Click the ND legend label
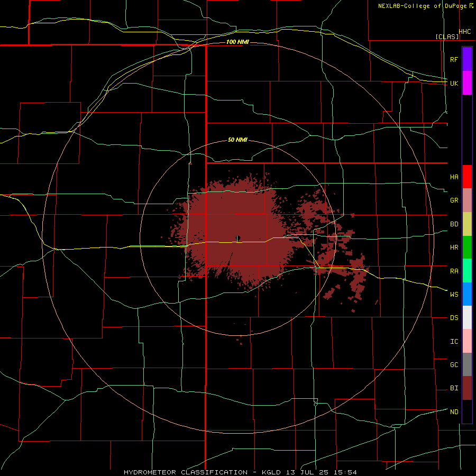476x476 pixels. pos(454,412)
